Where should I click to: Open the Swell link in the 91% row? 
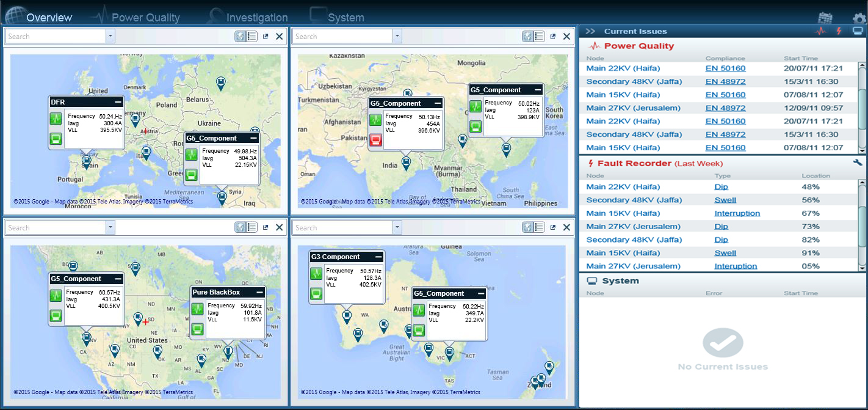[x=725, y=253]
